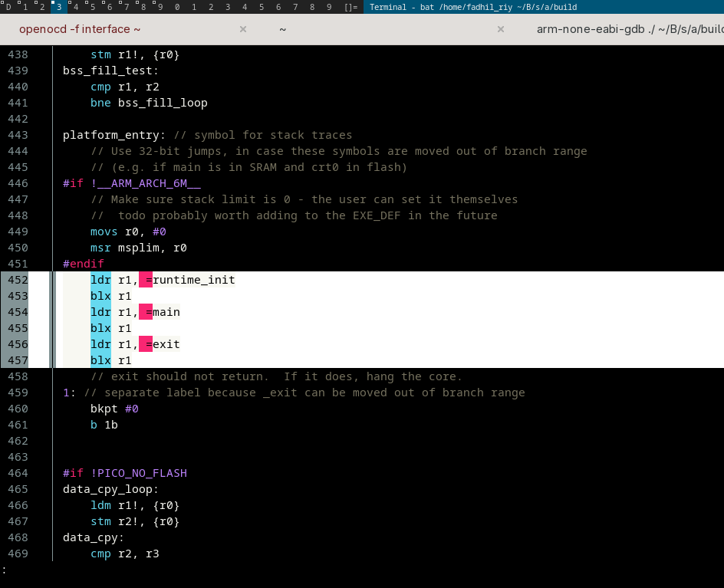Close the openocd -f interface tab
This screenshot has height=588, width=724.
pyautogui.click(x=243, y=29)
